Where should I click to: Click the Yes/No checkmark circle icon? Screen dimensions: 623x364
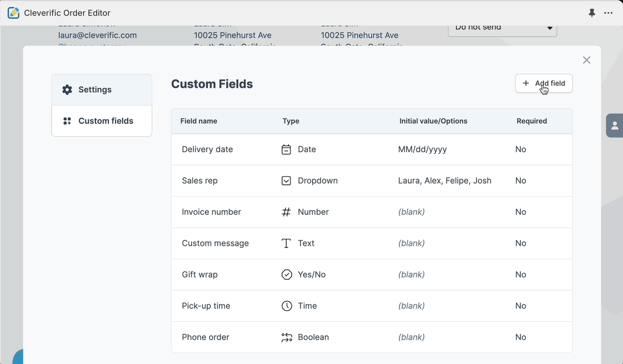point(286,274)
